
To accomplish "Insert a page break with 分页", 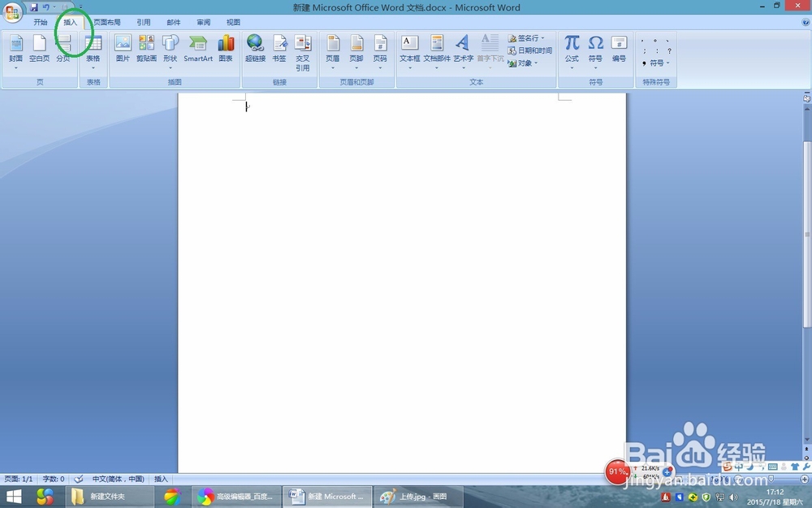I will click(x=63, y=49).
